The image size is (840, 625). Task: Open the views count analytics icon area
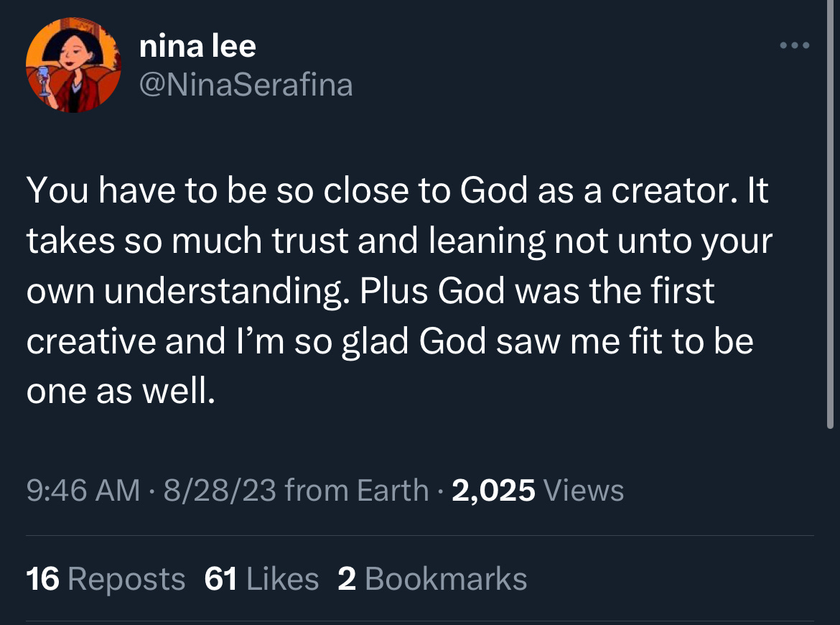tap(583, 491)
